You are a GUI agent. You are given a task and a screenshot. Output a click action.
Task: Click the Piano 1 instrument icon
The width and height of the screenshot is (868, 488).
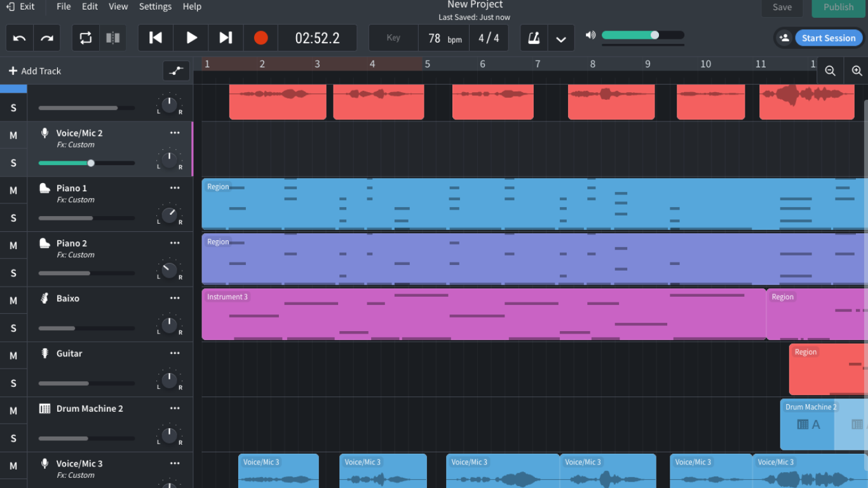[44, 188]
